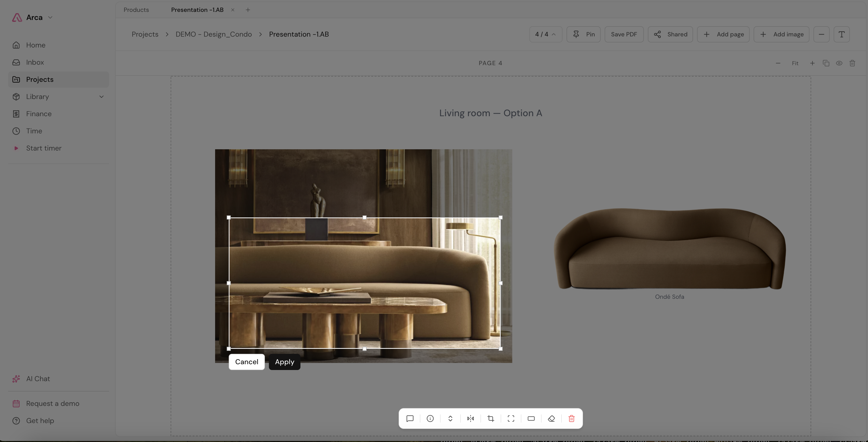Pin the presentation
Screen dimensions: 868x442
point(583,34)
